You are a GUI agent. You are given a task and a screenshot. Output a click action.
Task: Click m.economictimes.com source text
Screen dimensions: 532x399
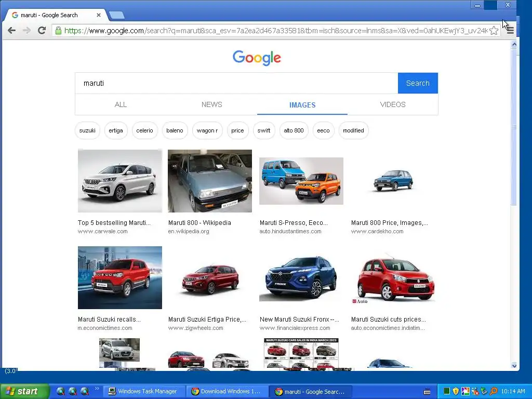tap(105, 328)
